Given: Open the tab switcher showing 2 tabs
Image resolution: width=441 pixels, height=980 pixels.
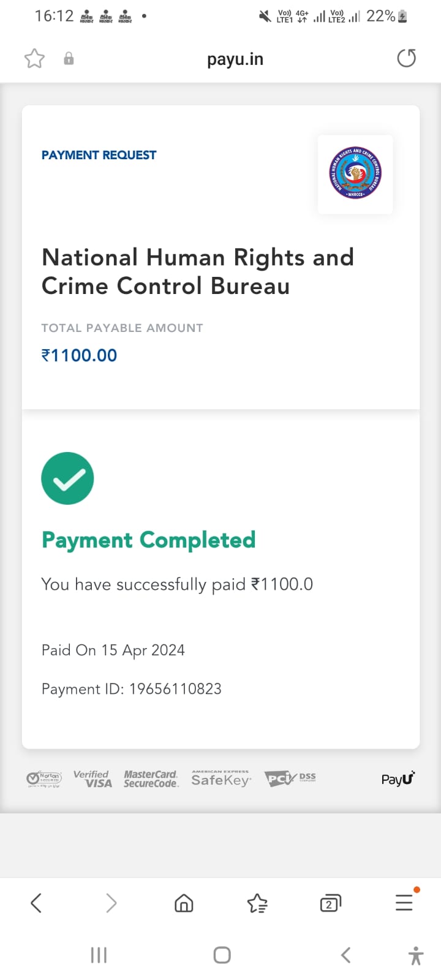Looking at the screenshot, I should tap(330, 903).
